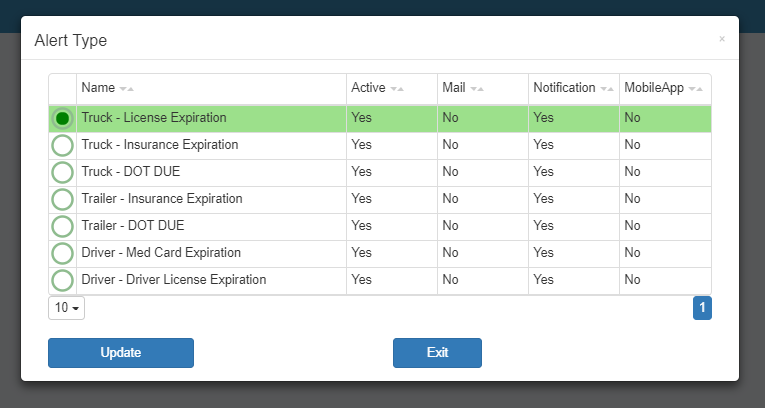Click the Exit button
Image resolution: width=765 pixels, height=408 pixels.
[x=437, y=353]
